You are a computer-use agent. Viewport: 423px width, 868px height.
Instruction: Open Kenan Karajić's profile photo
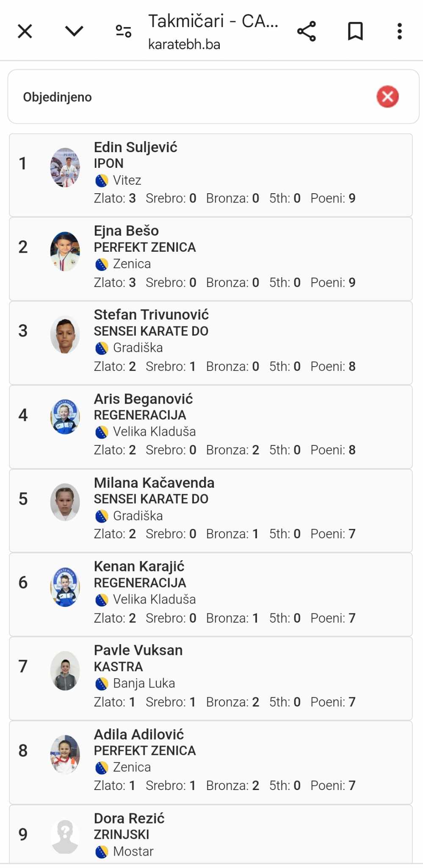65,587
